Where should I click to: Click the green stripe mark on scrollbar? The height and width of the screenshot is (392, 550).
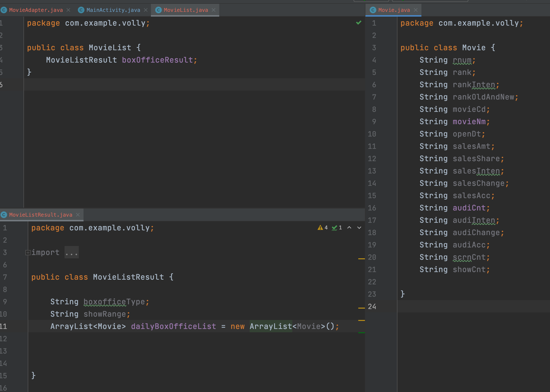362,333
